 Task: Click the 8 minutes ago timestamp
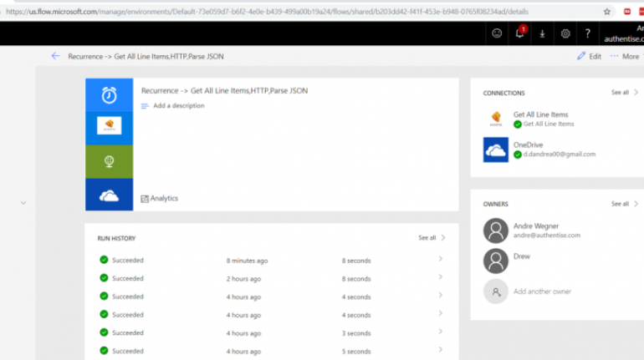247,261
